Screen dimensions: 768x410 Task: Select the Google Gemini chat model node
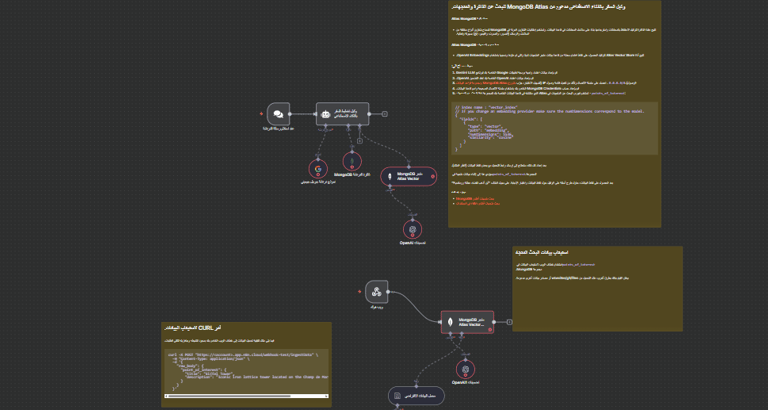pos(318,169)
